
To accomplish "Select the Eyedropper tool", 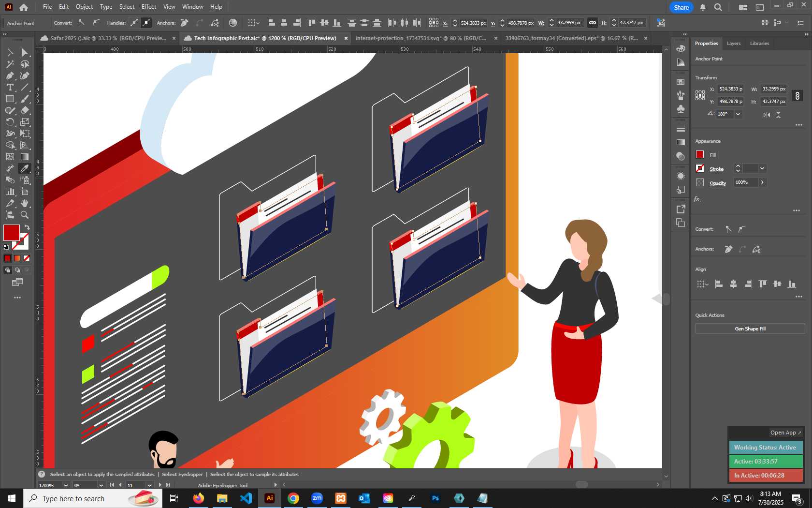I will pos(25,168).
